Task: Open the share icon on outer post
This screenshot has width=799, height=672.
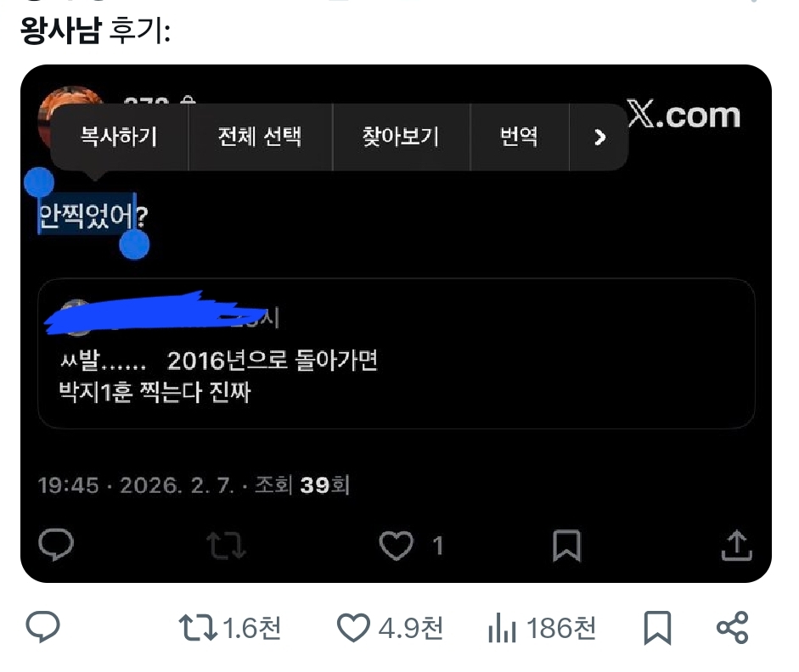Action: (x=732, y=627)
